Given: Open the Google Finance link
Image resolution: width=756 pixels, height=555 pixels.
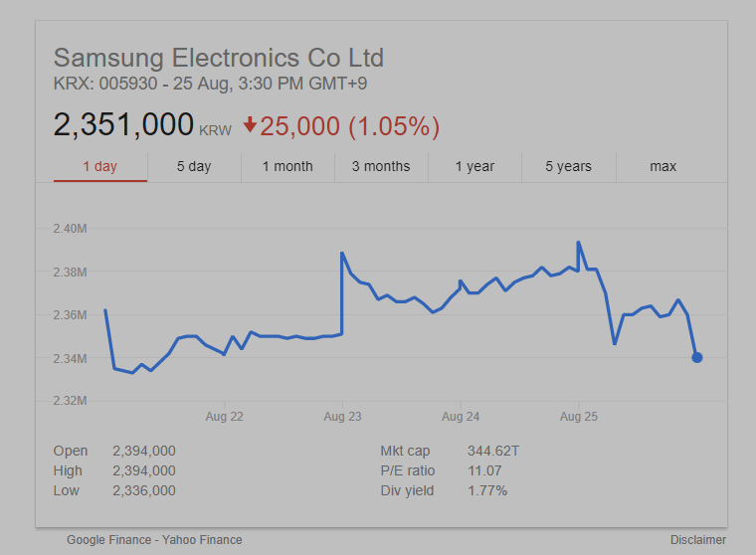Looking at the screenshot, I should click(x=107, y=540).
